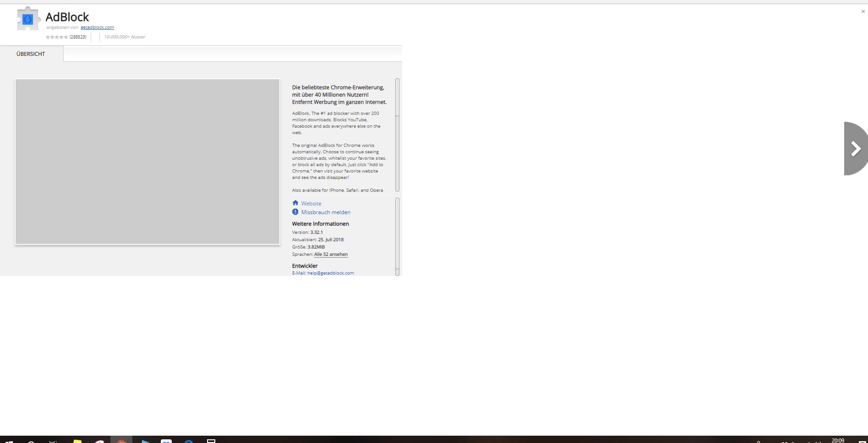The width and height of the screenshot is (868, 443).
Task: Open the getadblock.com provider link
Action: point(97,27)
